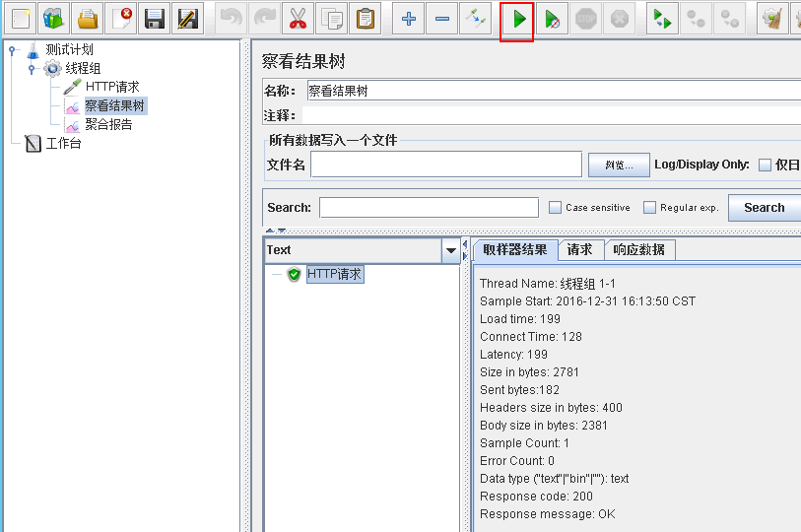Select HTTP请求 sampler in left tree
The width and height of the screenshot is (801, 532).
pos(112,87)
